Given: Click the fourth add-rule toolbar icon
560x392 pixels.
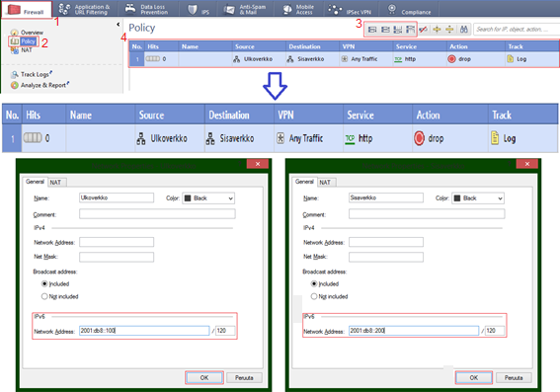Looking at the screenshot, I should click(x=410, y=30).
